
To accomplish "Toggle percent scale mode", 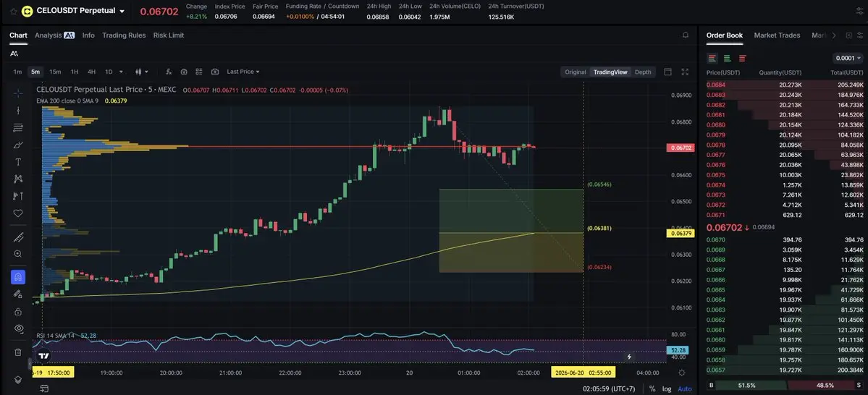I will (x=652, y=389).
